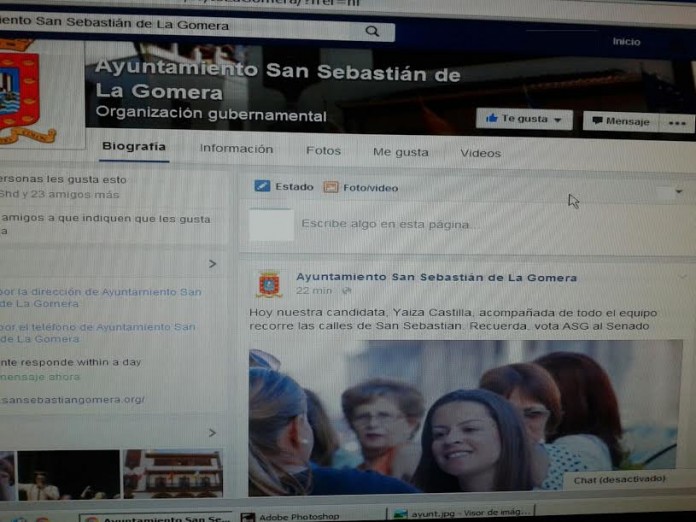Open the three-dots more options button
Viewport: 696px width, 522px height.
click(x=677, y=123)
